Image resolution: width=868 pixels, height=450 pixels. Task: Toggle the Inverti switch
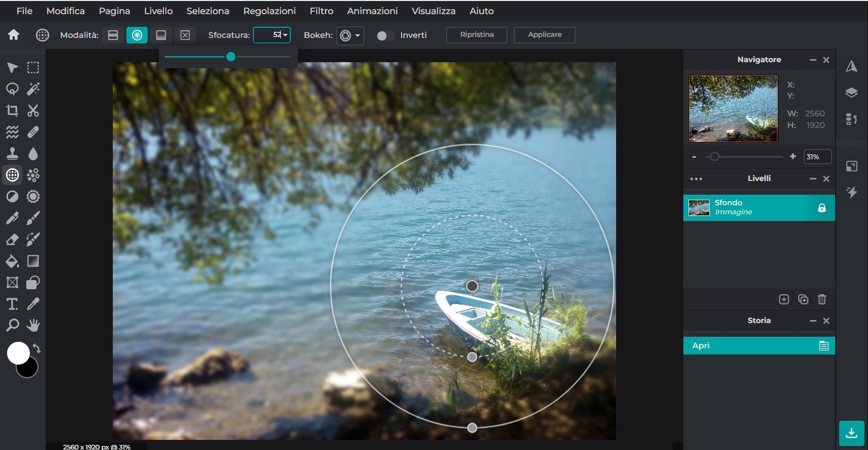(x=385, y=35)
